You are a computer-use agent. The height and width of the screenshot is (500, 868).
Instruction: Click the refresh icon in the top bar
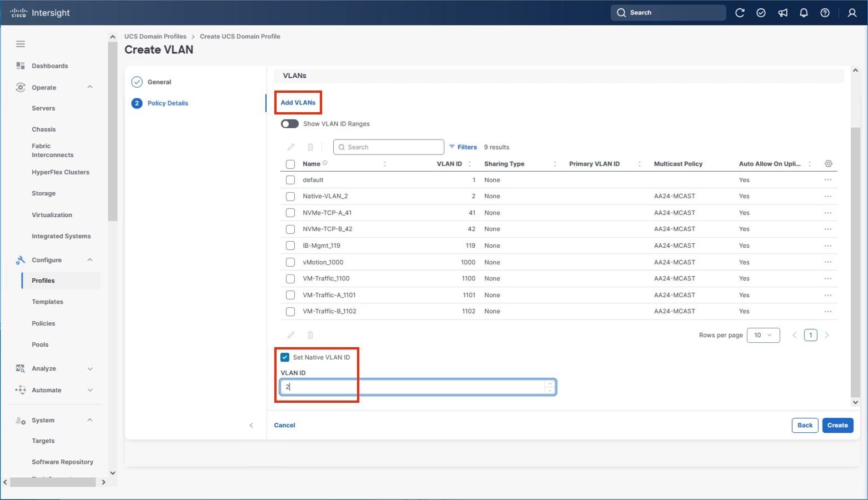point(740,13)
